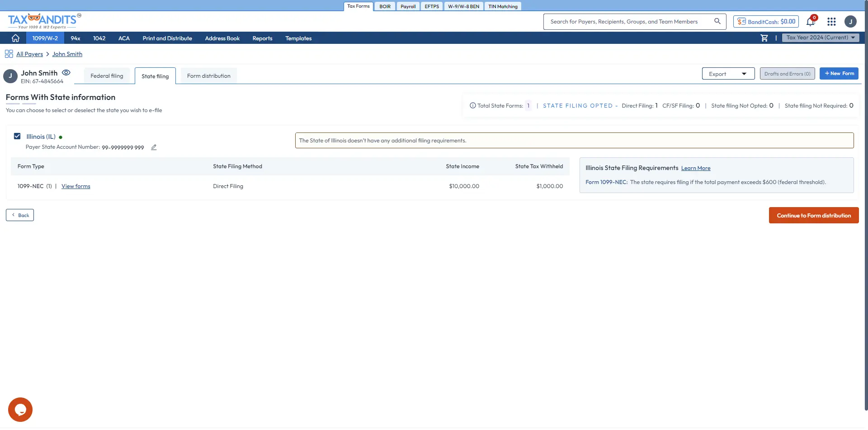Click the John Smith payer avatar
Image resolution: width=868 pixels, height=430 pixels.
click(x=10, y=76)
